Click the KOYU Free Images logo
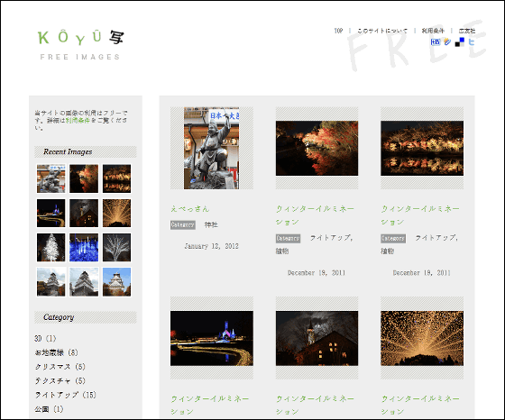Screen dimensions: 505x420 (x=80, y=45)
